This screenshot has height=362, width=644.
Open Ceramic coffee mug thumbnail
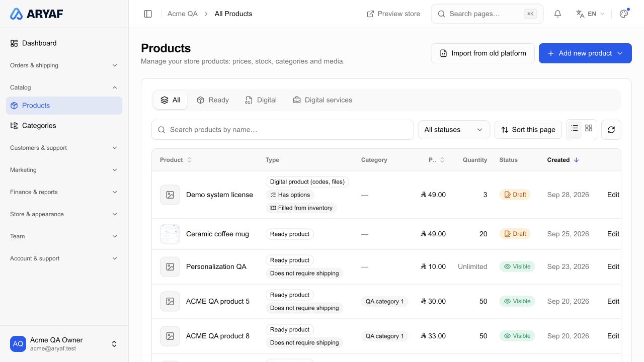(170, 234)
